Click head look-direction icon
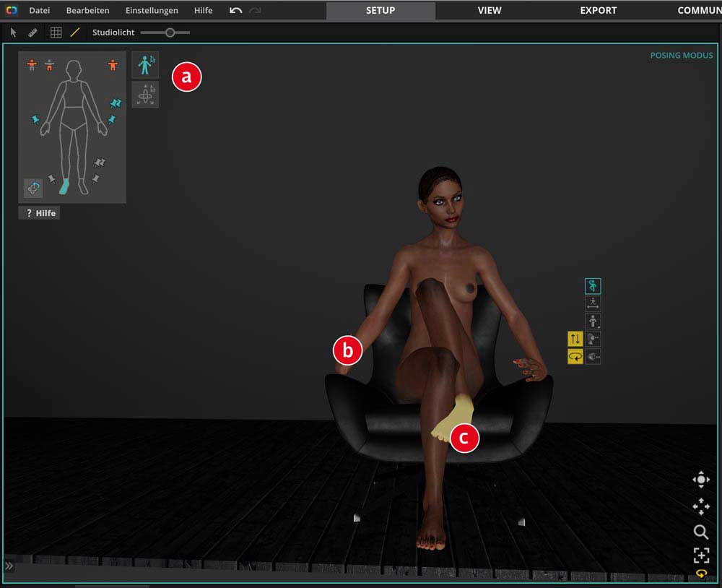The image size is (722, 588). pyautogui.click(x=593, y=339)
